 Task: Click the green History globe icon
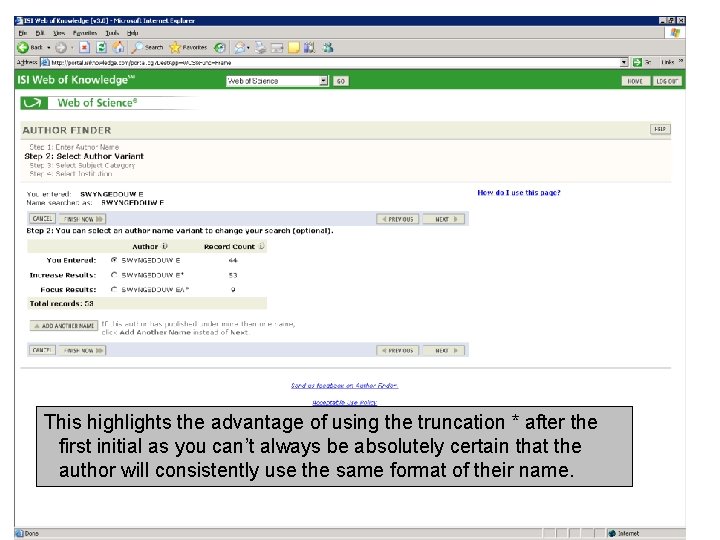pyautogui.click(x=220, y=47)
